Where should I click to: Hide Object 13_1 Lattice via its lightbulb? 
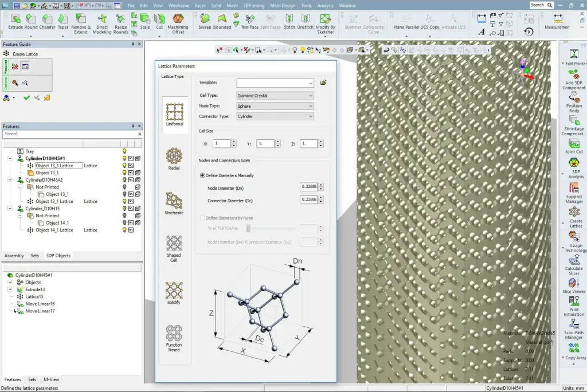click(124, 165)
